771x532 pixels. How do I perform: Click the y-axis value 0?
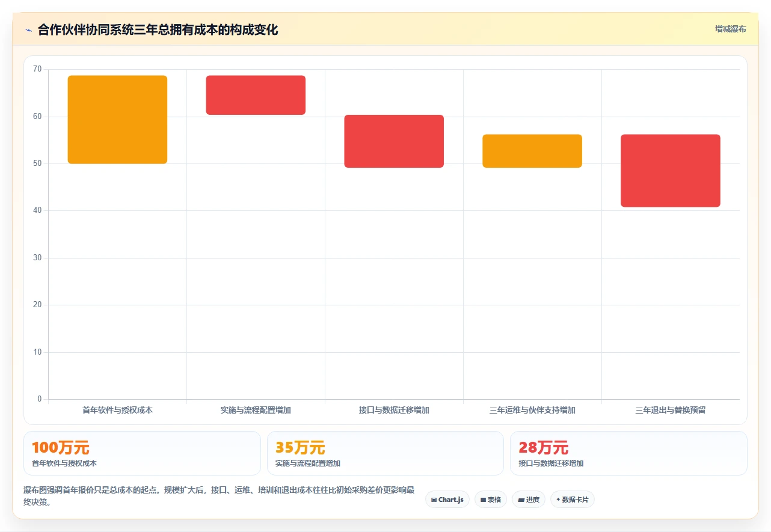[40, 399]
